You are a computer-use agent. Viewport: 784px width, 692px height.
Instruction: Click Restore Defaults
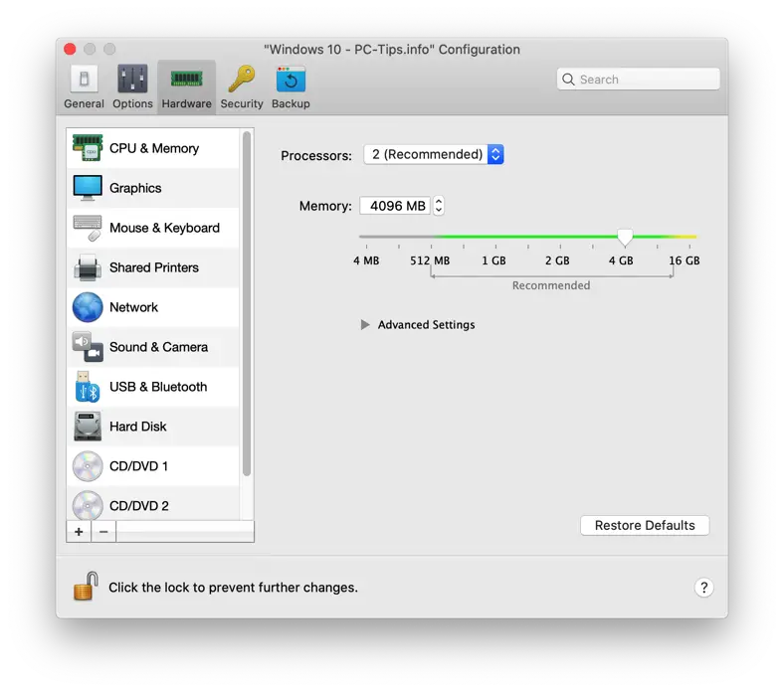click(x=645, y=525)
